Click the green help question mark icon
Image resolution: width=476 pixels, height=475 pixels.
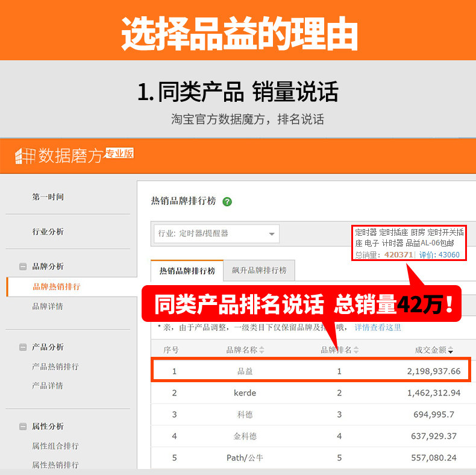point(227,202)
